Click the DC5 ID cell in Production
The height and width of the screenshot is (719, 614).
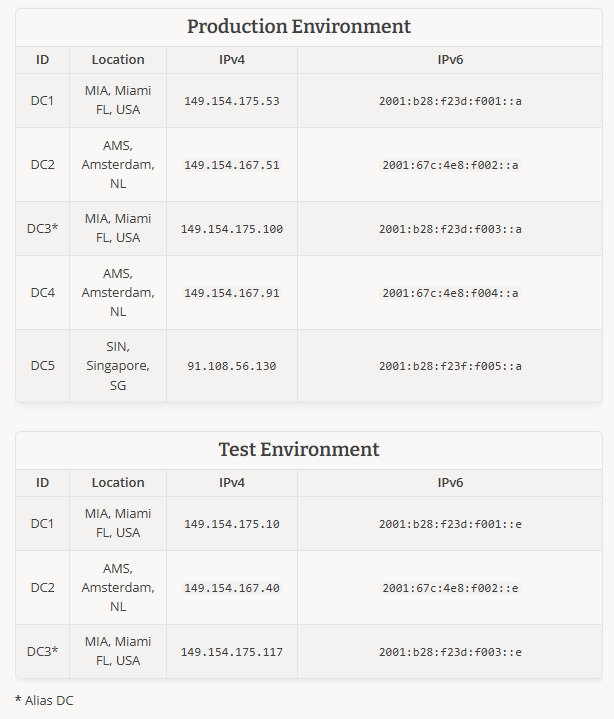point(42,366)
